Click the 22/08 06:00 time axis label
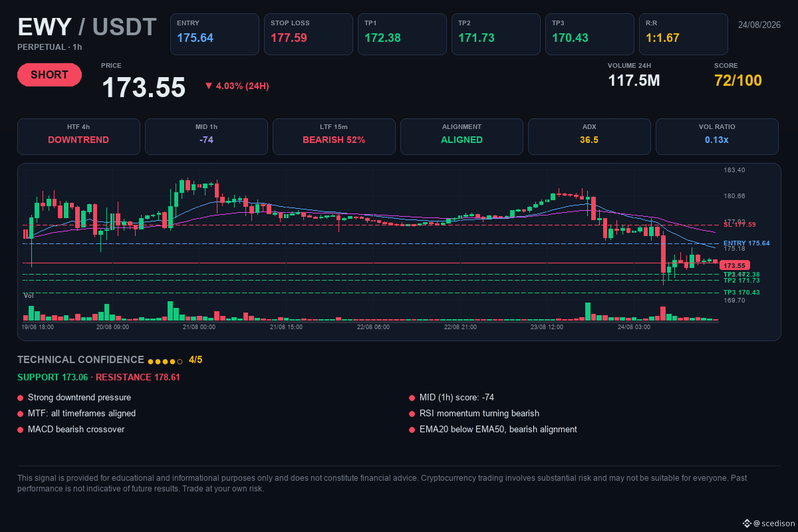The width and height of the screenshot is (798, 532). point(373,327)
